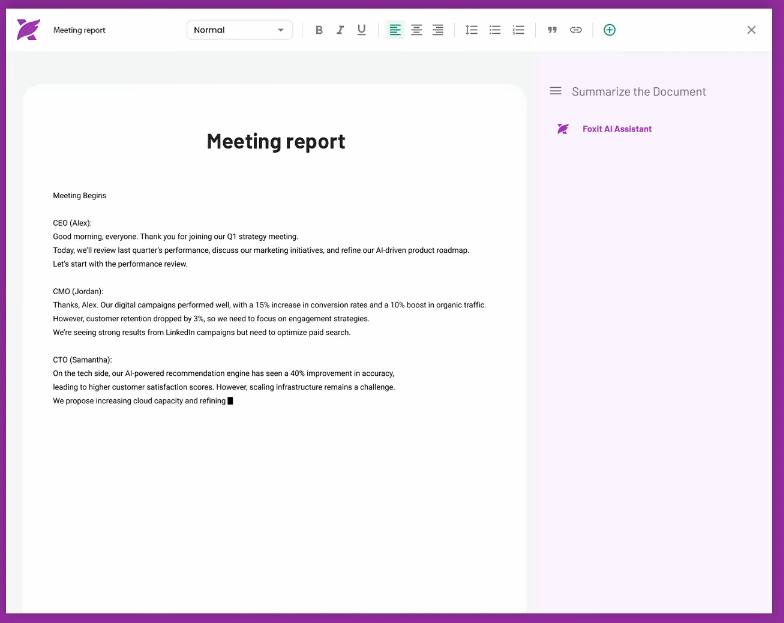Open the Normal paragraph style dropdown
This screenshot has width=784, height=623.
point(239,30)
